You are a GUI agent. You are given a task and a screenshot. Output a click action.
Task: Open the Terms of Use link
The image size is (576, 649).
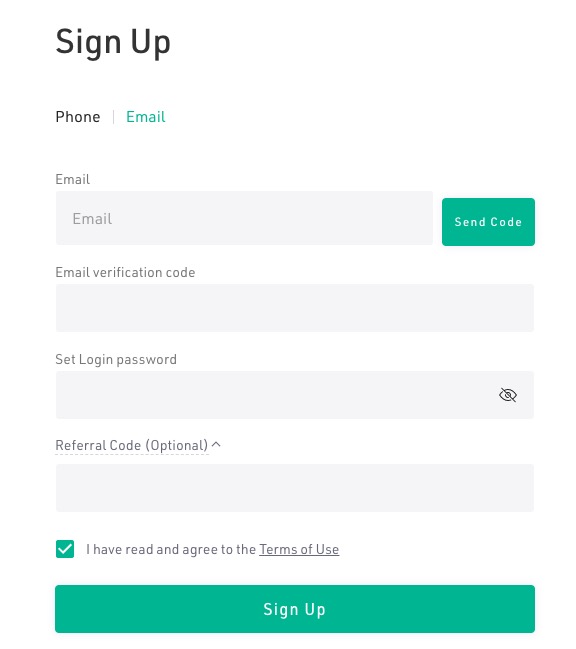299,549
